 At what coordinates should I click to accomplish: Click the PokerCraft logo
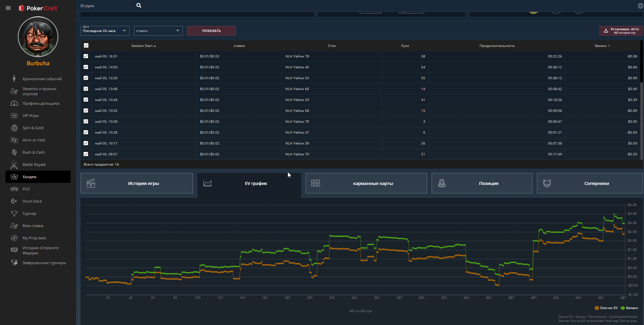(x=38, y=8)
